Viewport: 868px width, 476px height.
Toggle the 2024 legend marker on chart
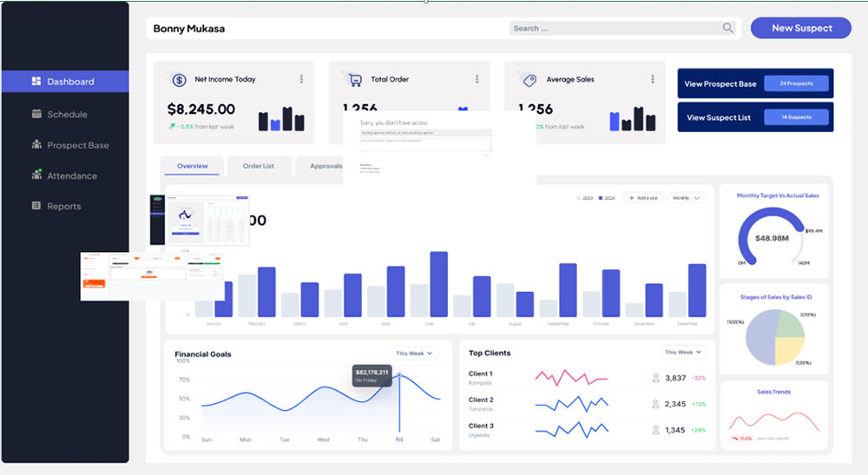601,198
